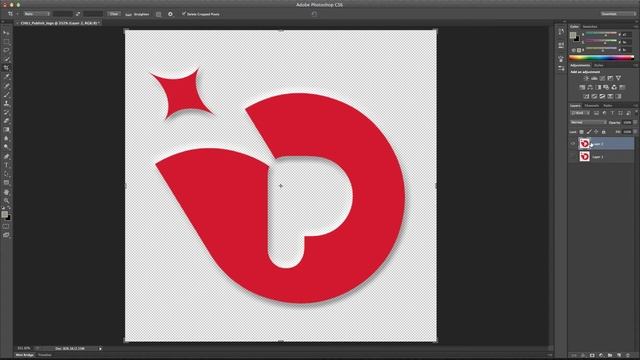Select the Brush tool
Viewport: 640px width, 360px height.
click(x=6, y=94)
